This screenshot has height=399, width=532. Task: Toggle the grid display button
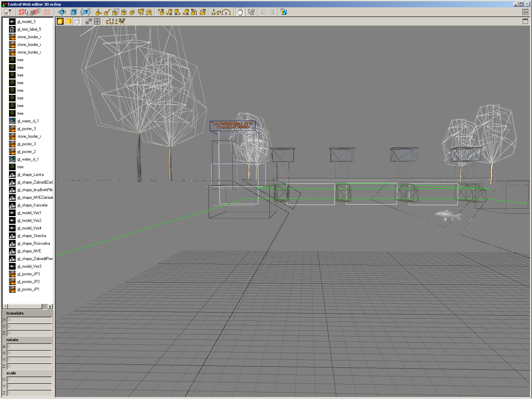coord(97,22)
